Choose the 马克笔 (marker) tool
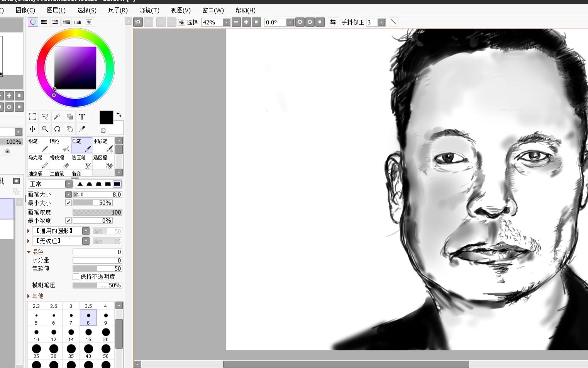The image size is (588, 368). (x=38, y=162)
